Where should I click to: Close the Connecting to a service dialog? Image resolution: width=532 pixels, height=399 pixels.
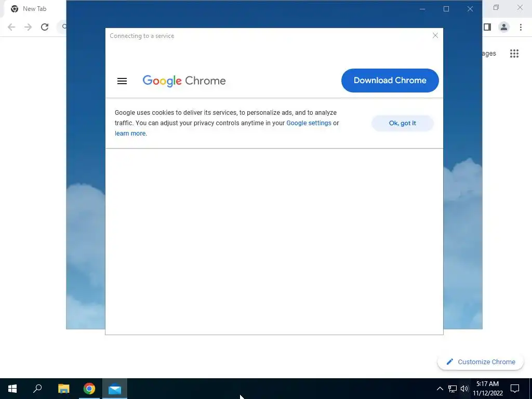[x=435, y=36]
